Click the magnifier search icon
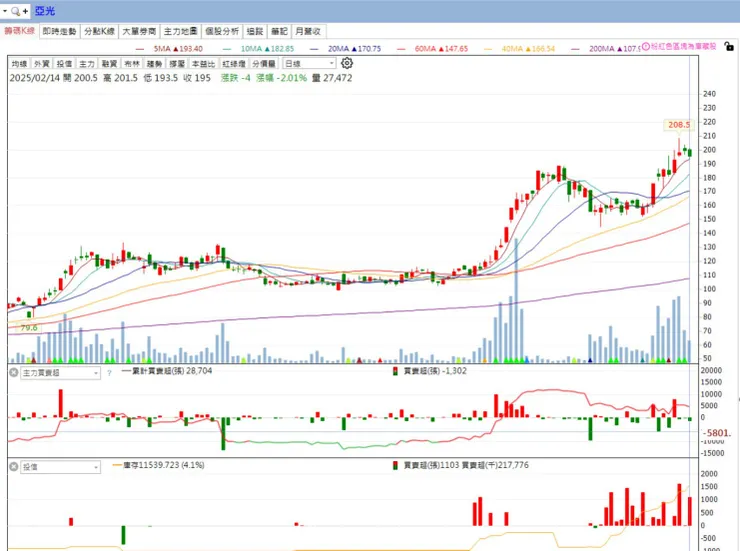This screenshot has height=551, width=740. pyautogui.click(x=16, y=11)
